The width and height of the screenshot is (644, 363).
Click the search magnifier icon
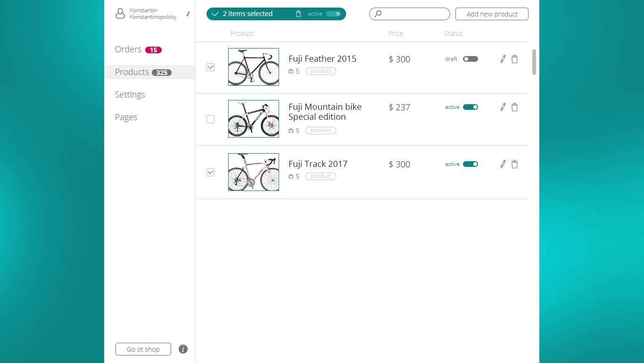(x=378, y=14)
